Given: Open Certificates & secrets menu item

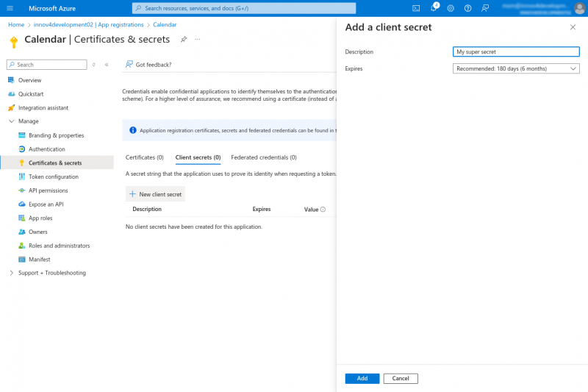Looking at the screenshot, I should (x=57, y=163).
